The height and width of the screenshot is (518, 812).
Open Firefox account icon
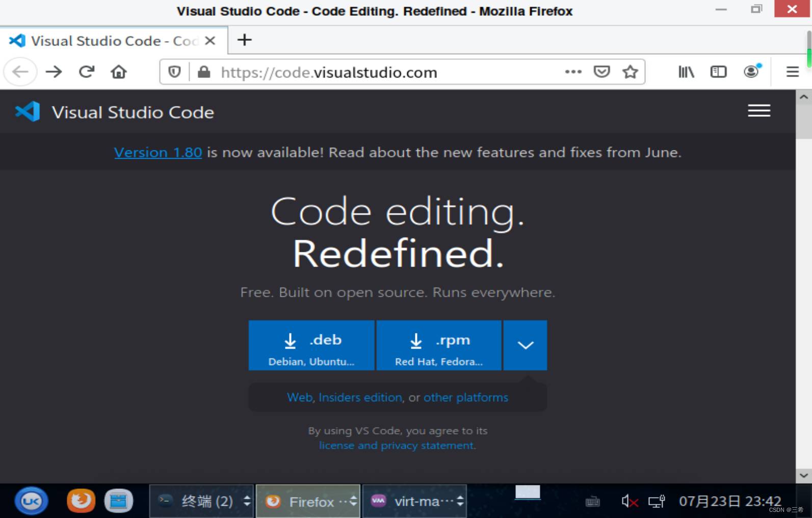click(x=751, y=72)
